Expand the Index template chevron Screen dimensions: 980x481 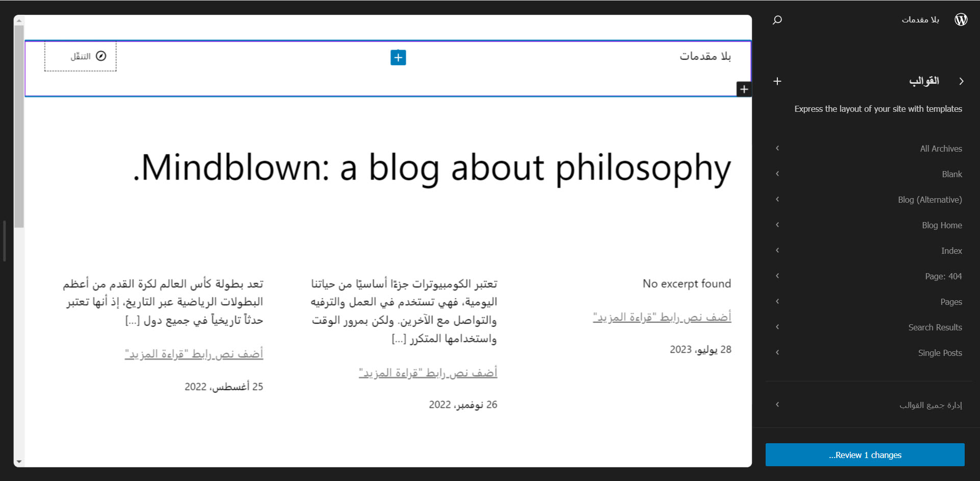[x=777, y=250]
